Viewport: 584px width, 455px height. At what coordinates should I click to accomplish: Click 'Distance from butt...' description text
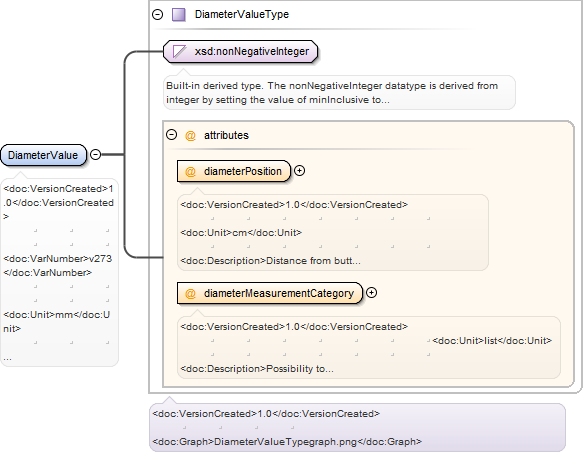click(x=313, y=261)
